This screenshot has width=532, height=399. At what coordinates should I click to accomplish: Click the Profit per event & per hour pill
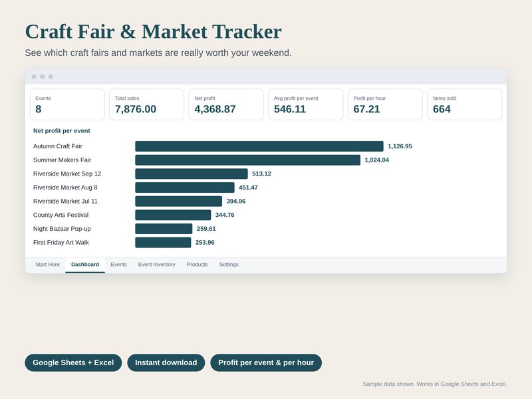[266, 362]
